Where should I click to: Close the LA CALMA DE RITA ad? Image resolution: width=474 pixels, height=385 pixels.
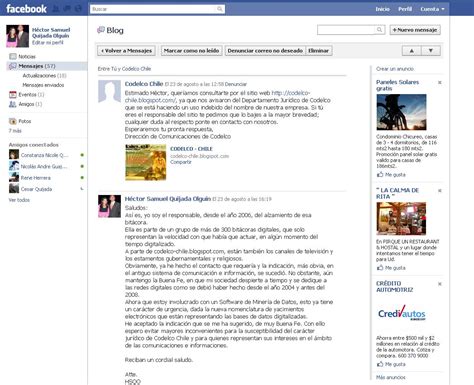click(440, 191)
